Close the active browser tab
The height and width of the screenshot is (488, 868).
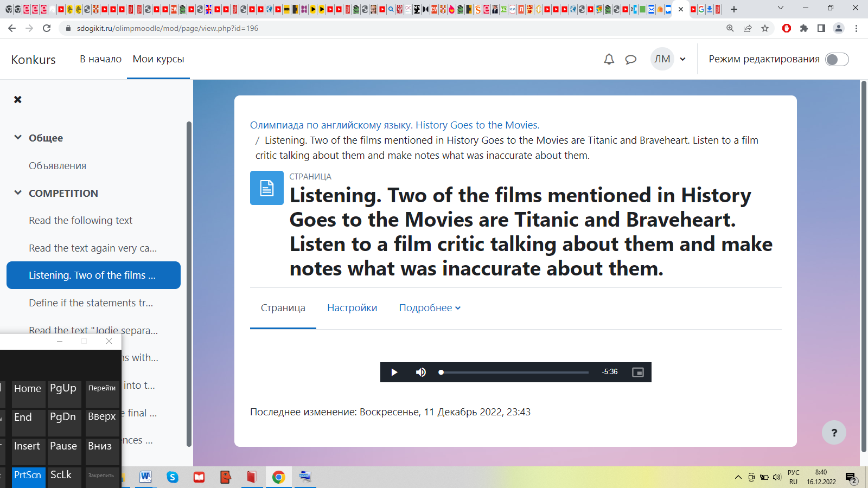pyautogui.click(x=681, y=9)
